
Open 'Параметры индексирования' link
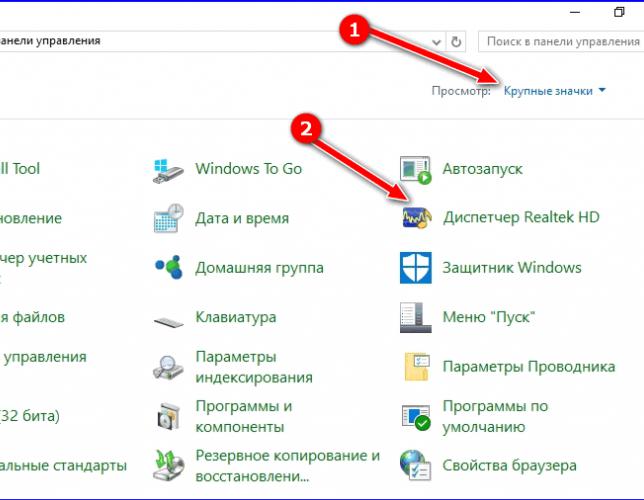[254, 367]
